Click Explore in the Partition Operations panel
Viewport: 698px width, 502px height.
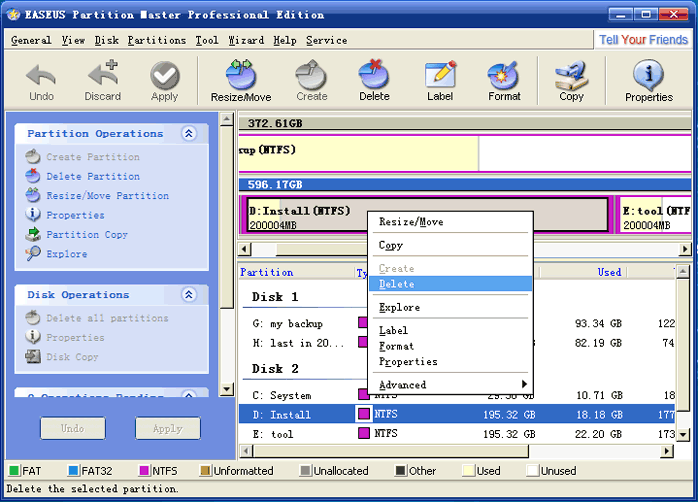click(57, 254)
